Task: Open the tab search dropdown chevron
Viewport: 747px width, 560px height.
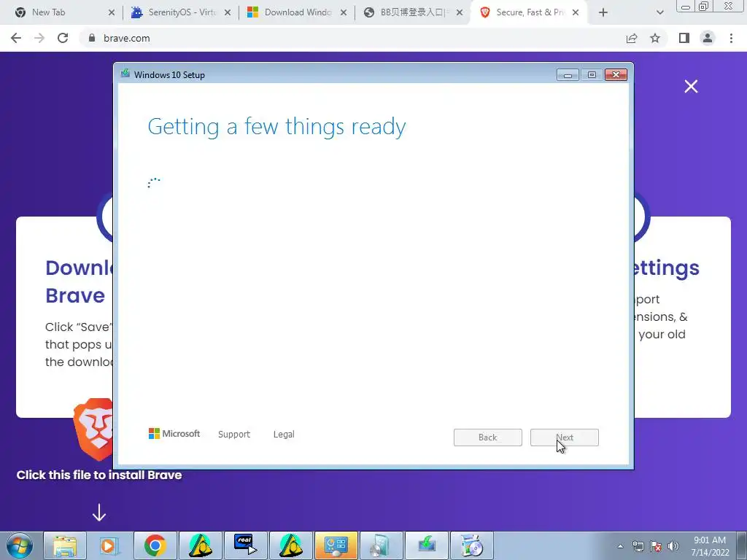Action: coord(659,13)
